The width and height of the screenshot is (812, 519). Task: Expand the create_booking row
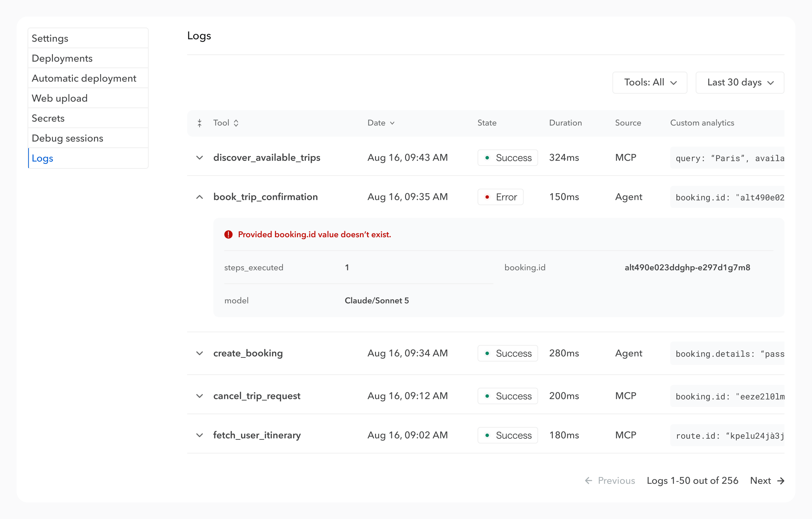[200, 353]
